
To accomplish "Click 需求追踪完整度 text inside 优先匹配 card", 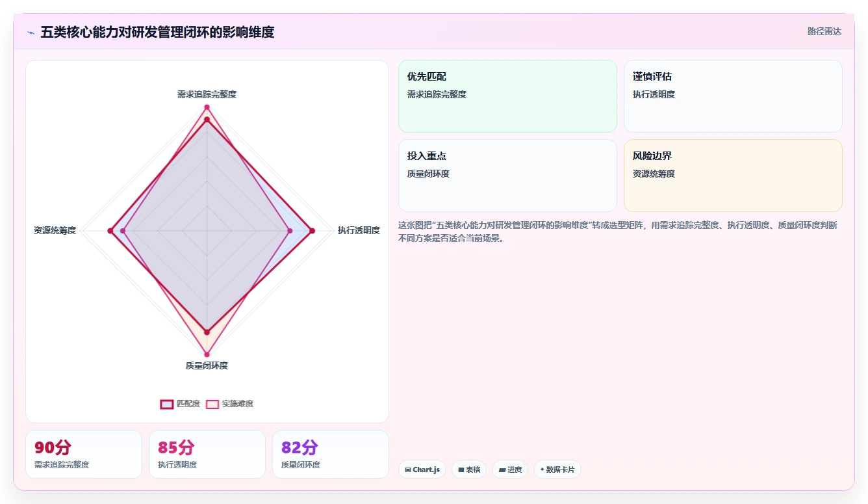I will (x=437, y=94).
